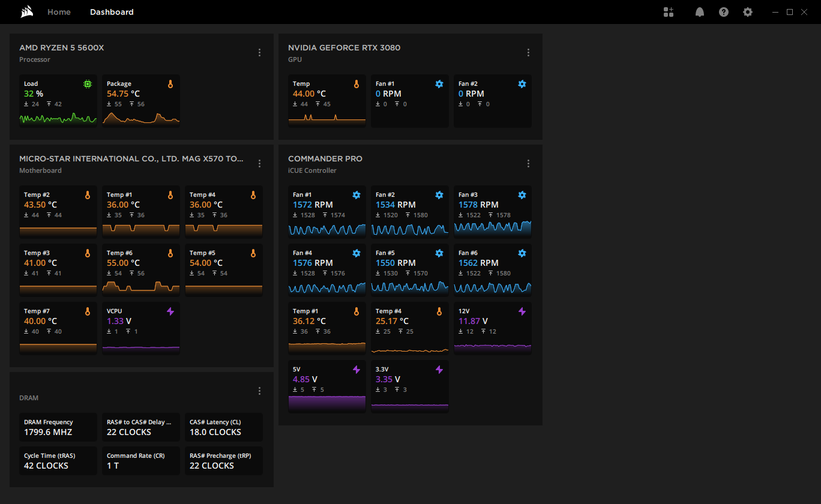The height and width of the screenshot is (504, 821).
Task: Click Commander Pro Temp #1 thermometer icon
Action: click(x=356, y=311)
